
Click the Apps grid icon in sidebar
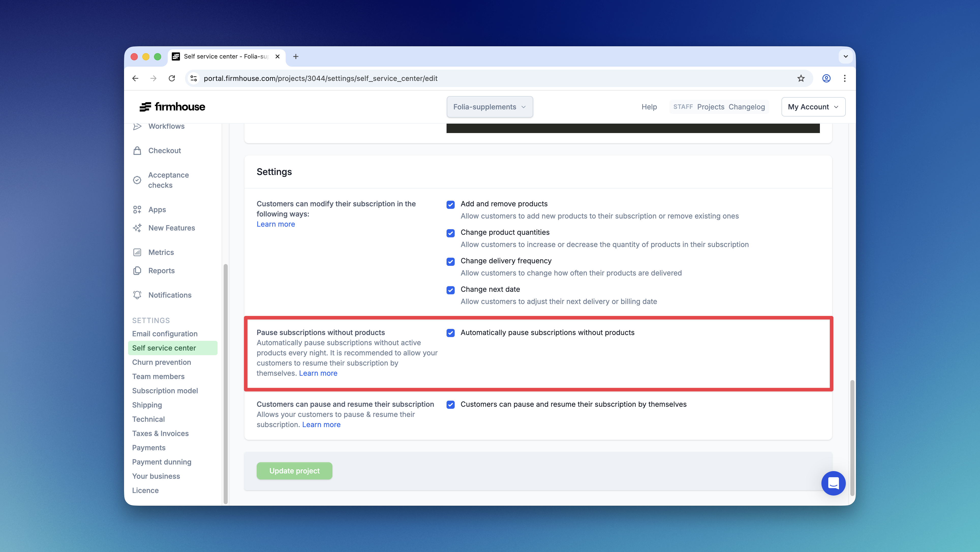[137, 210]
